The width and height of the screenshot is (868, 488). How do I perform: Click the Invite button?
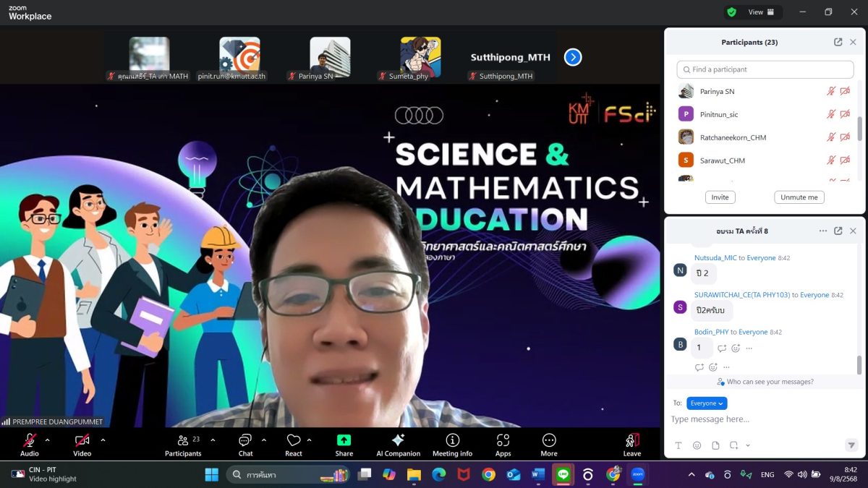[720, 197]
